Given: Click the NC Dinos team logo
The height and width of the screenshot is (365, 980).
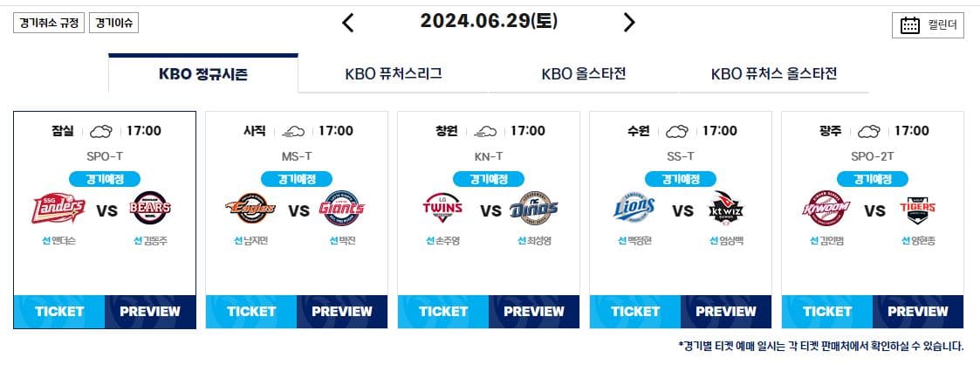Looking at the screenshot, I should [534, 209].
